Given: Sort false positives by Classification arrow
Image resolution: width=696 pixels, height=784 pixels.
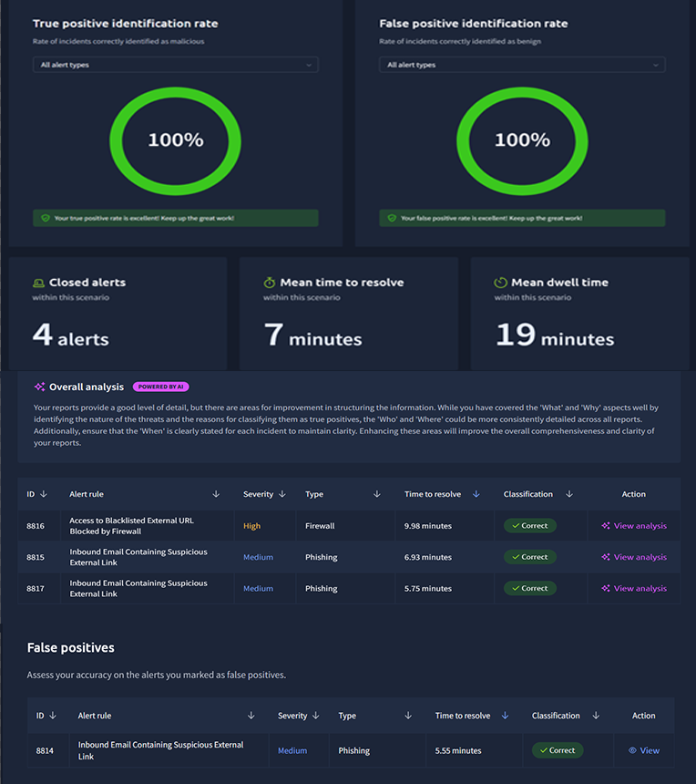Looking at the screenshot, I should point(596,716).
